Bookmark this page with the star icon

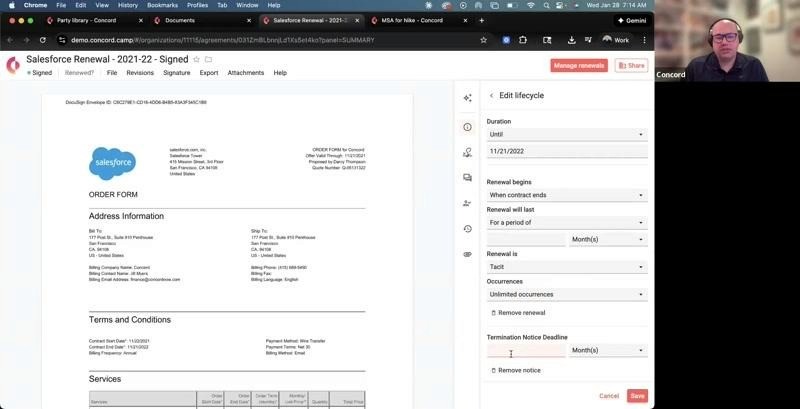[x=483, y=40]
